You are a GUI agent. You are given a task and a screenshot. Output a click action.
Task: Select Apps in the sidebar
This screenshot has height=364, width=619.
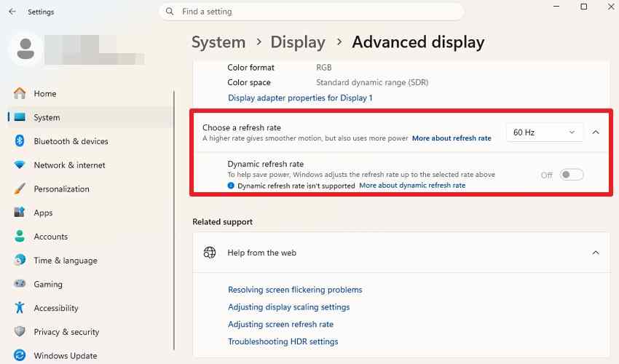90,213
